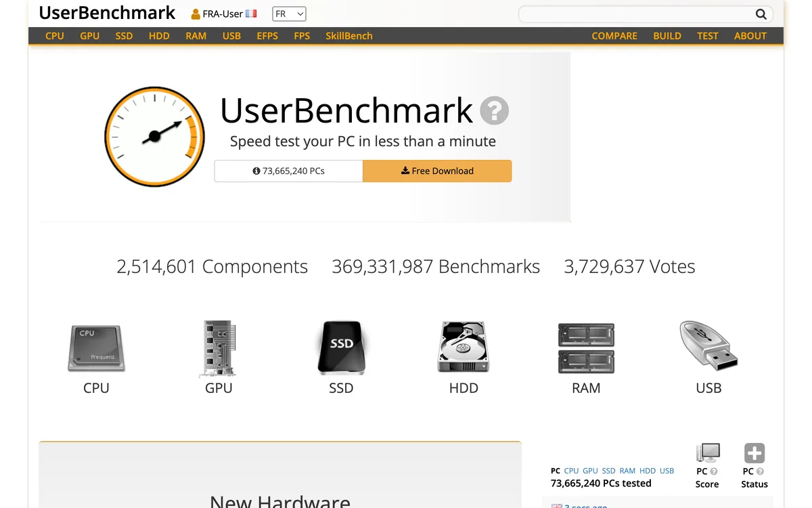Click the USB flash drive icon
Viewport: 812px width, 508px height.
click(x=708, y=346)
